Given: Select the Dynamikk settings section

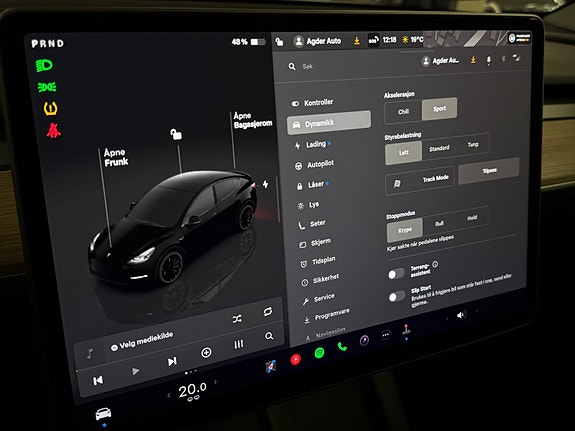Looking at the screenshot, I should click(329, 123).
